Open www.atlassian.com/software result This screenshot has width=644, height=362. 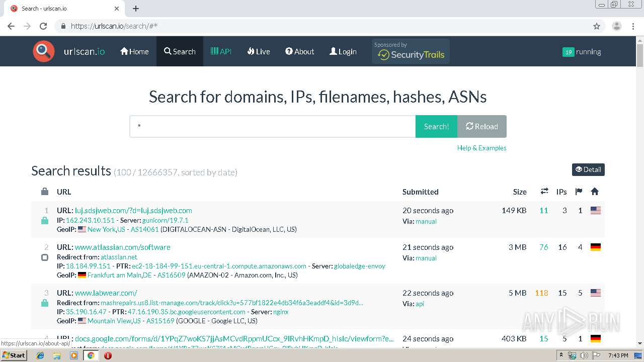tap(123, 247)
